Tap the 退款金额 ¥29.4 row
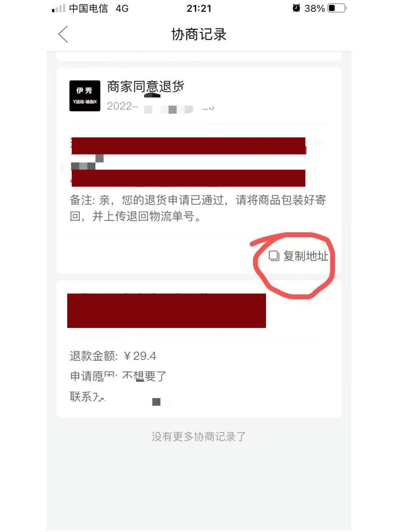This screenshot has width=398, height=532. (x=113, y=356)
